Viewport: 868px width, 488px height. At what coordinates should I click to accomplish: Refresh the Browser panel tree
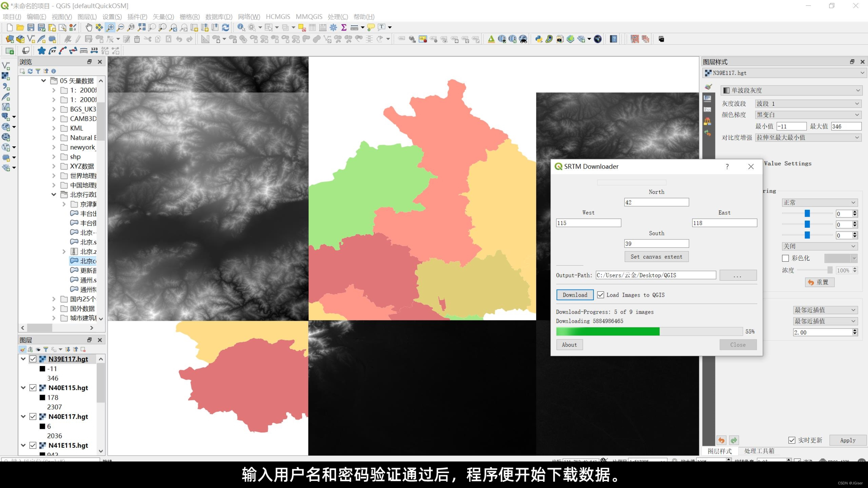tap(30, 71)
